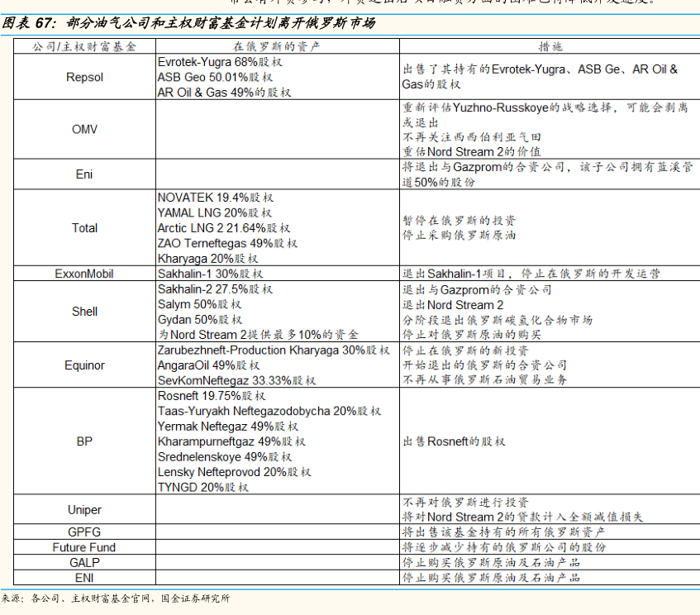Image resolution: width=700 pixels, height=615 pixels.
Task: Click the table title starting with 图表 67
Action: tap(188, 23)
